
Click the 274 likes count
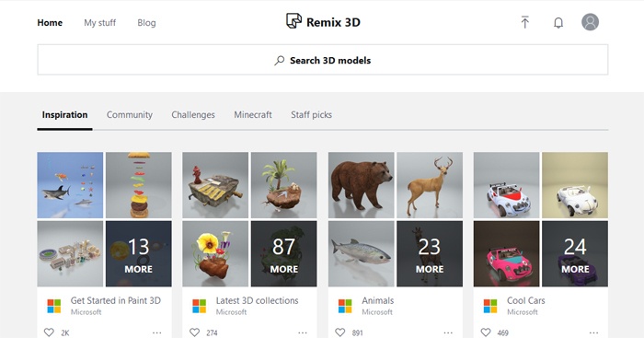pos(212,332)
